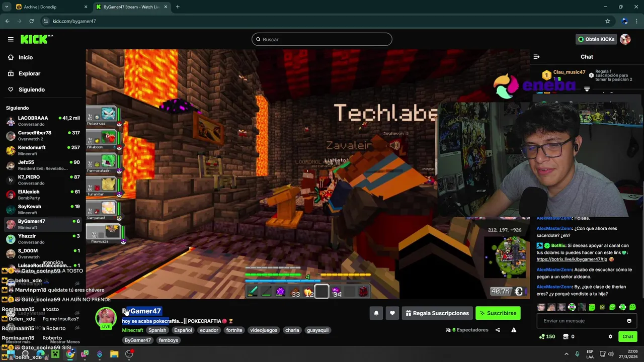Click the Obtén KICKs button
The image size is (644, 362).
click(x=596, y=39)
